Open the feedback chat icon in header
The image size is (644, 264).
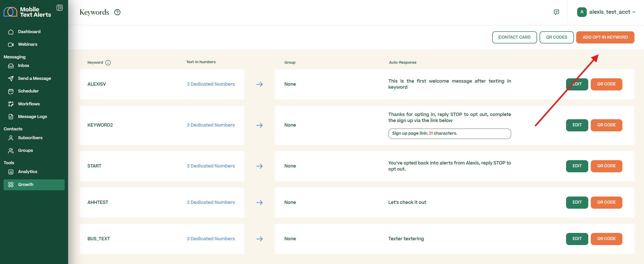[556, 12]
